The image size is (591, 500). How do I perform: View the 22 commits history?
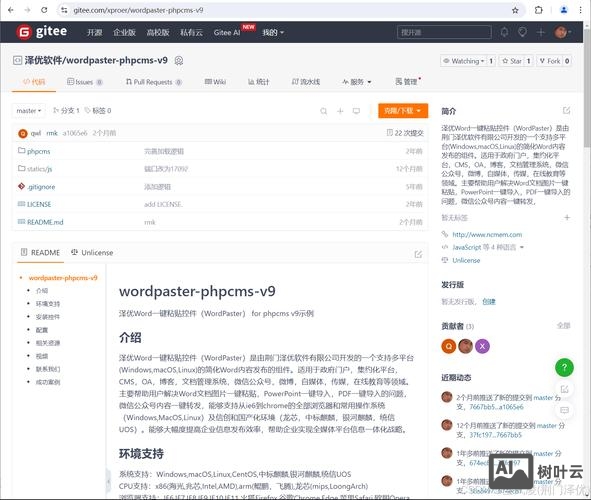pyautogui.click(x=405, y=133)
